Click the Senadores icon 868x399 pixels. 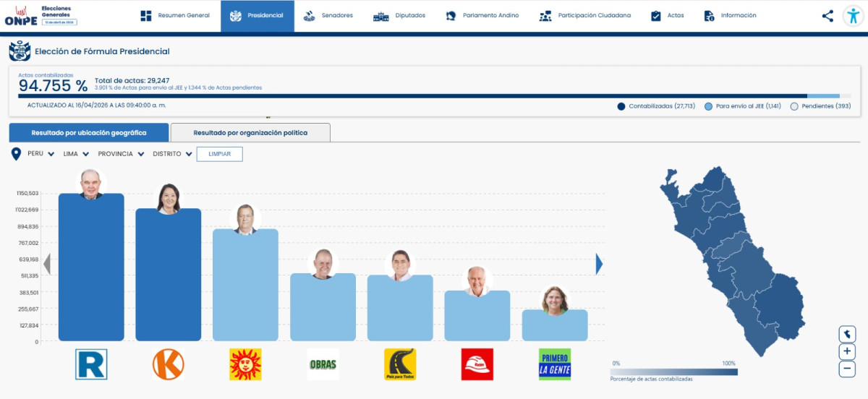click(x=309, y=16)
